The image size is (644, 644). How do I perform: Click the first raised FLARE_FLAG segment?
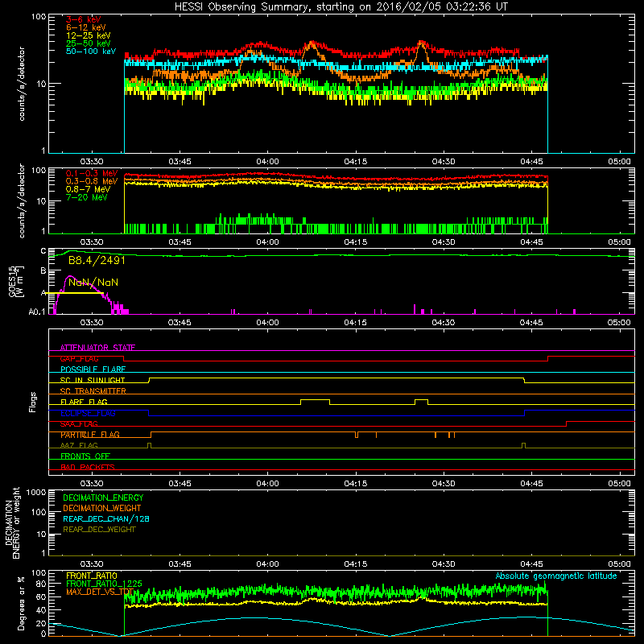[315, 399]
